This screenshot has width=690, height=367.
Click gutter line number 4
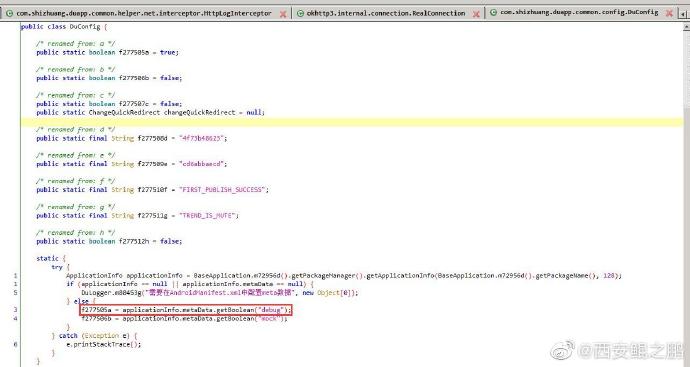coord(15,319)
